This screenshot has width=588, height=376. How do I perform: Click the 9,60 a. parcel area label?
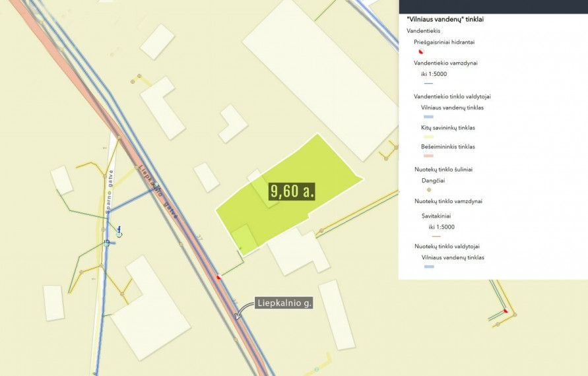292,191
